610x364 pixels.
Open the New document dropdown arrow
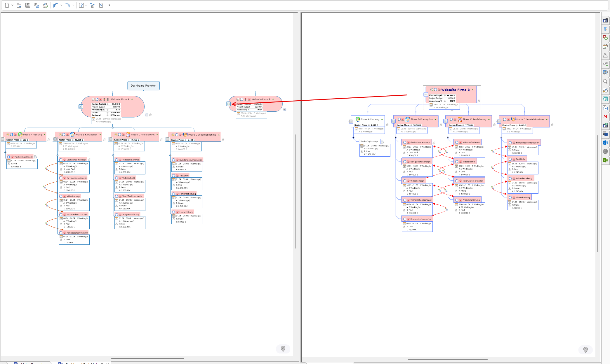tap(12, 5)
